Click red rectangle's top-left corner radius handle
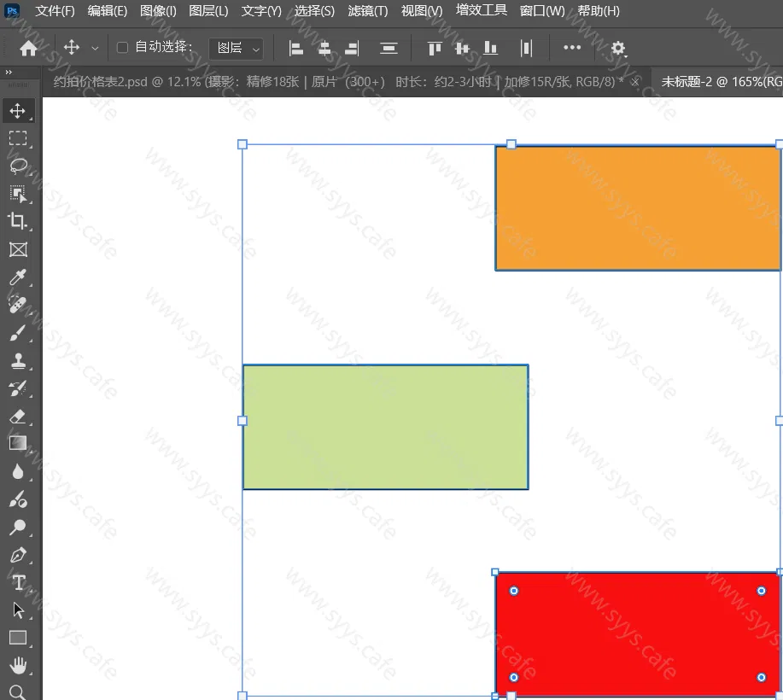 514,591
